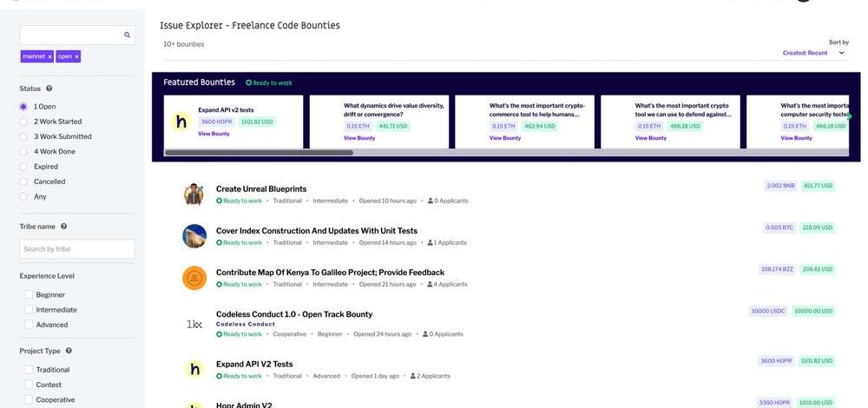The width and height of the screenshot is (868, 408).
Task: Click the Codeless Conduct 1kx logo
Action: pos(194,325)
